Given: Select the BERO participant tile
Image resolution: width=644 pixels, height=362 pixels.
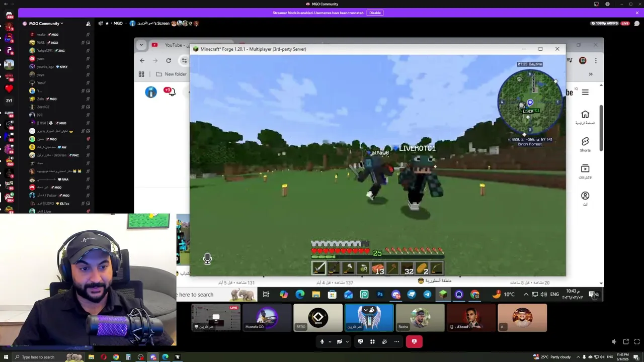Looking at the screenshot, I should tap(318, 318).
